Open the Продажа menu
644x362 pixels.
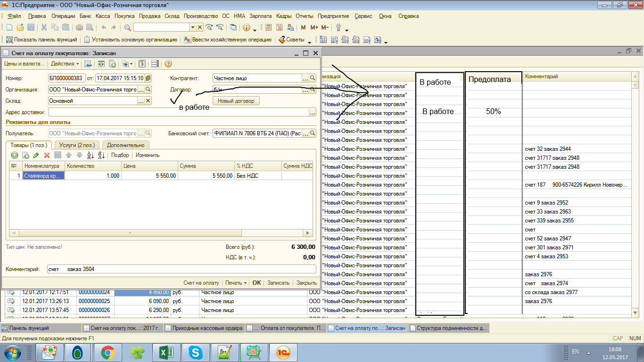150,16
